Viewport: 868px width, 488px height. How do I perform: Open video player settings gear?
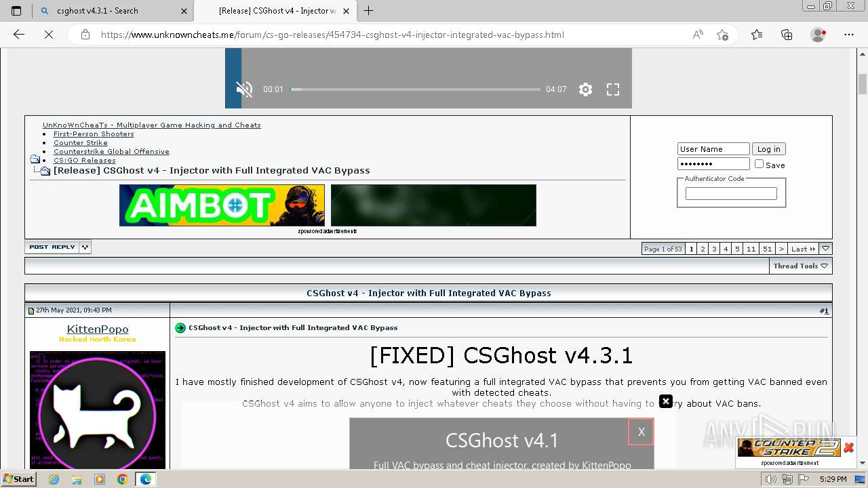tap(586, 89)
